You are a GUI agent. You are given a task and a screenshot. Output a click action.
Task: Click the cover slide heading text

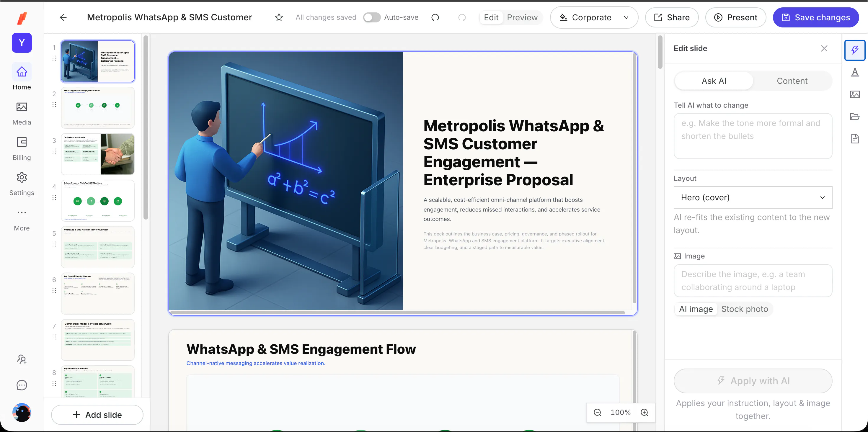point(514,153)
